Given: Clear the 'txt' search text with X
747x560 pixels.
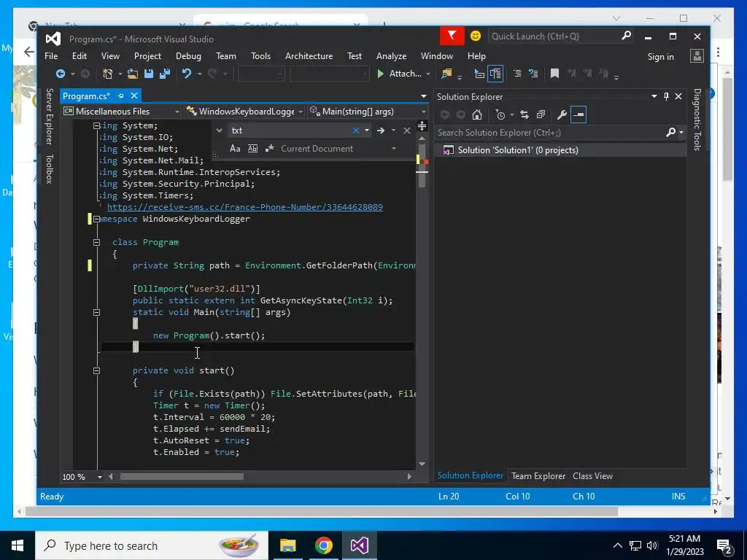Looking at the screenshot, I should [356, 131].
